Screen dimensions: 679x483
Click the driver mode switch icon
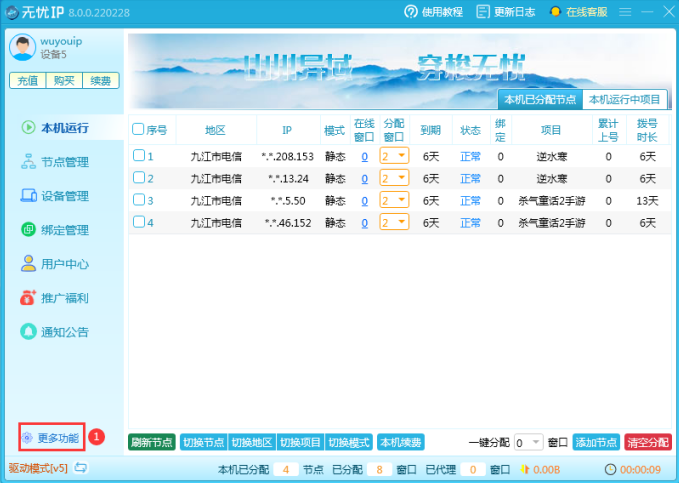pyautogui.click(x=81, y=468)
